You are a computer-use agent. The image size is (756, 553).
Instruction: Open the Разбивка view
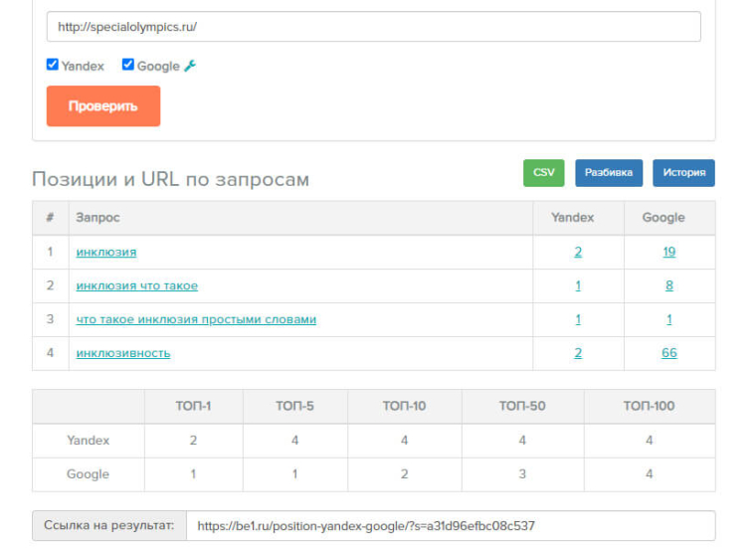609,173
